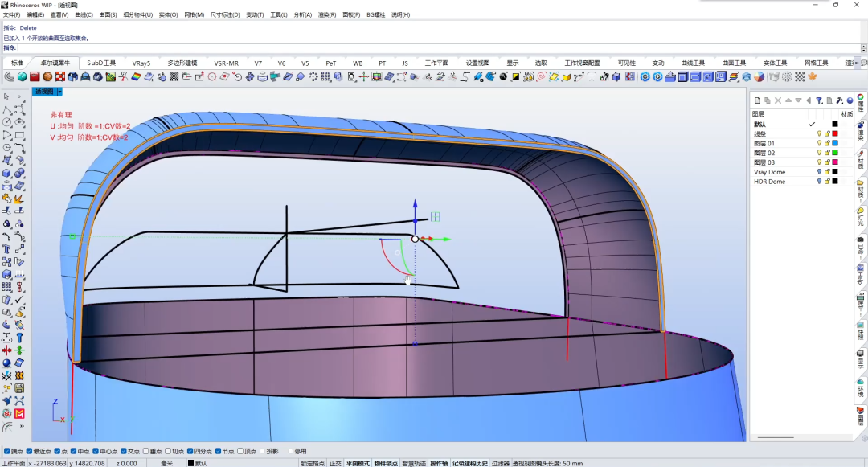Click the stacked colored layers icon in toolbar
Image resolution: width=868 pixels, height=467 pixels.
tap(734, 77)
